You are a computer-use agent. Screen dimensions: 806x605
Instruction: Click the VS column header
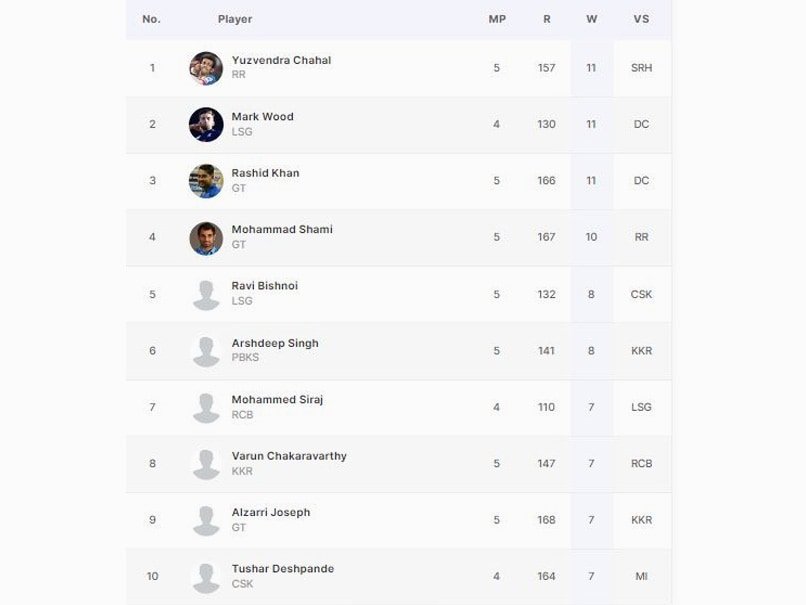tap(641, 19)
